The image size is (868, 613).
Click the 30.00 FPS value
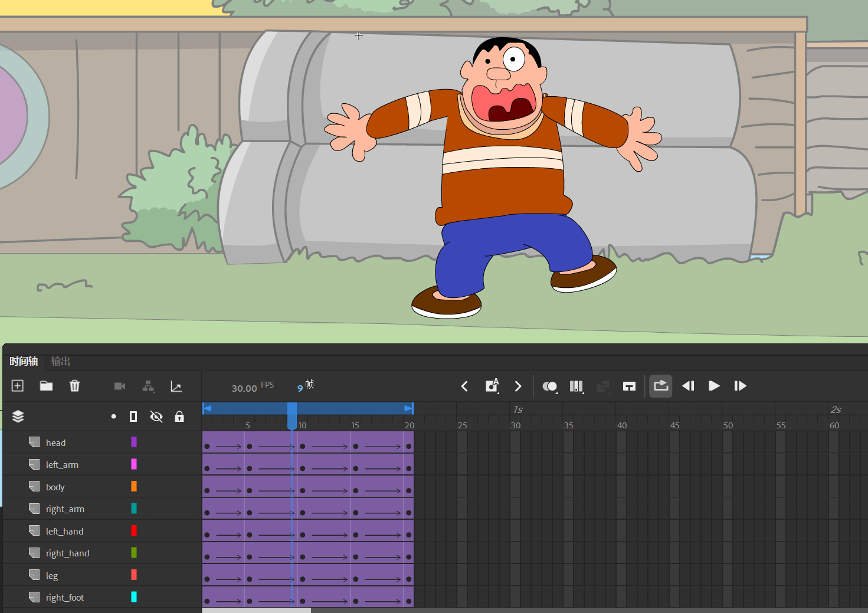point(244,388)
